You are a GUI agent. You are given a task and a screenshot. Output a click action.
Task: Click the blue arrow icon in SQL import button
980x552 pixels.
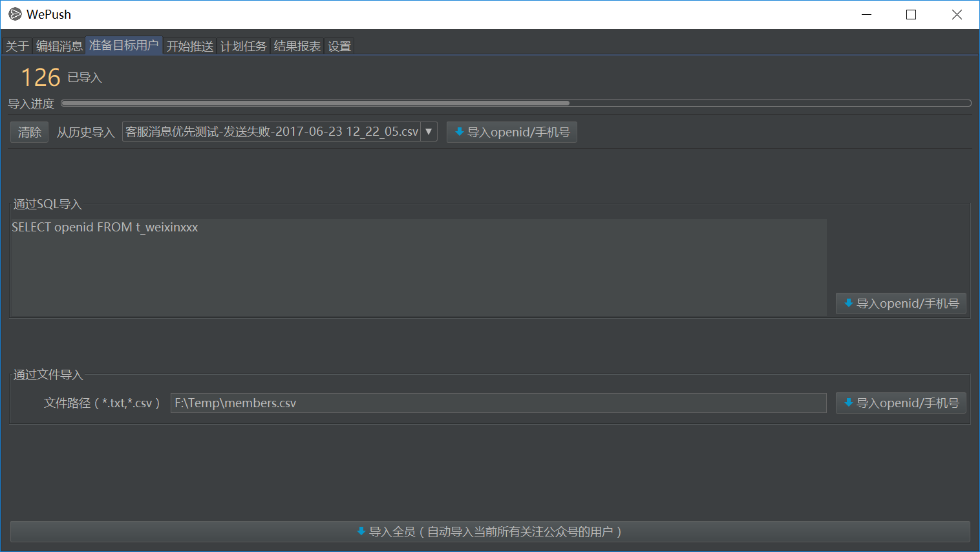click(x=848, y=303)
